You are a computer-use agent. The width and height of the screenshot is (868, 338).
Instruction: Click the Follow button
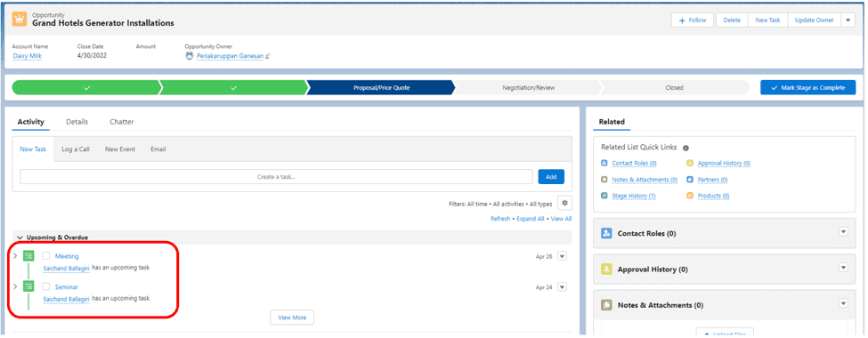(x=693, y=20)
